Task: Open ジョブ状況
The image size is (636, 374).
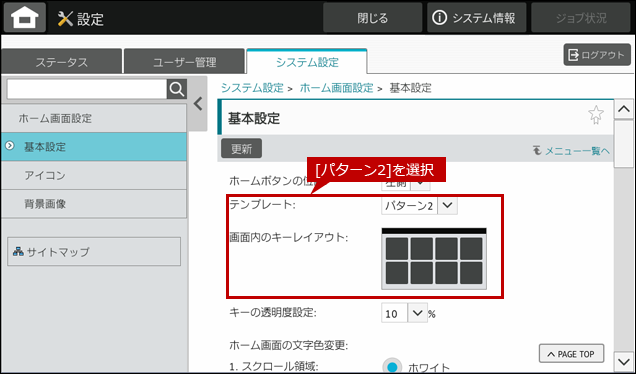Action: [x=581, y=18]
